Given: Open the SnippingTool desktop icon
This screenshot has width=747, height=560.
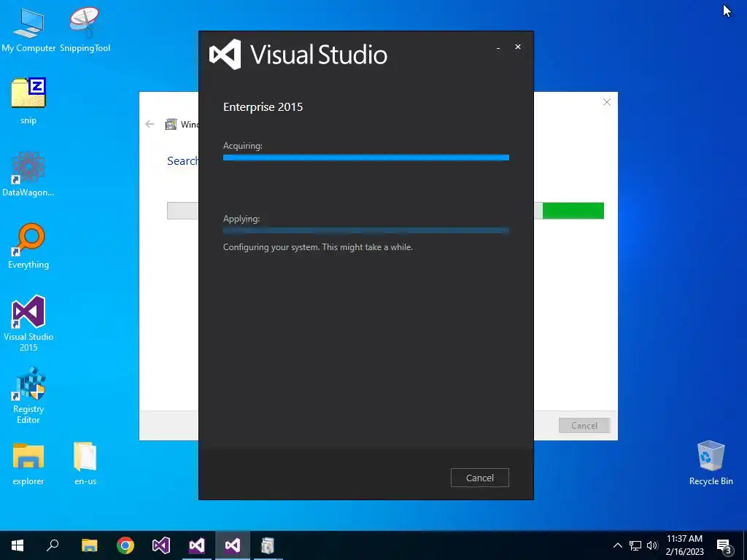Looking at the screenshot, I should (85, 29).
